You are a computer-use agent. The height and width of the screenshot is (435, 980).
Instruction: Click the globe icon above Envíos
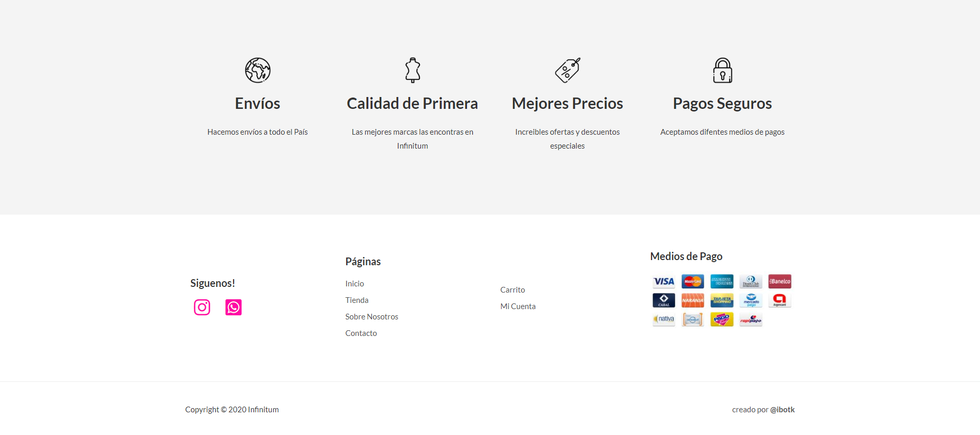pyautogui.click(x=258, y=70)
